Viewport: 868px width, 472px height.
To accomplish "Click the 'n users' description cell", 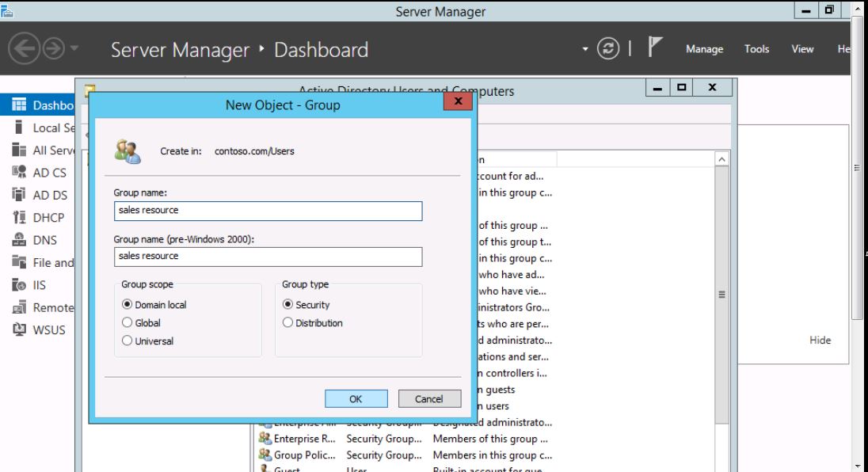I will pos(493,406).
